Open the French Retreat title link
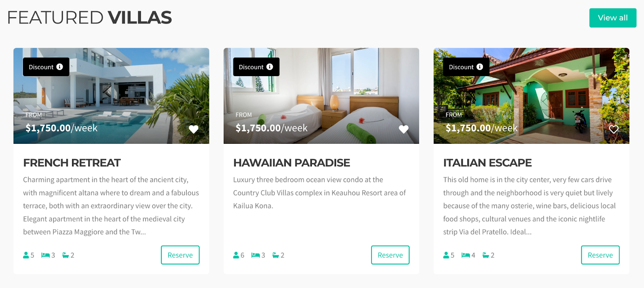The width and height of the screenshot is (644, 288). 72,163
